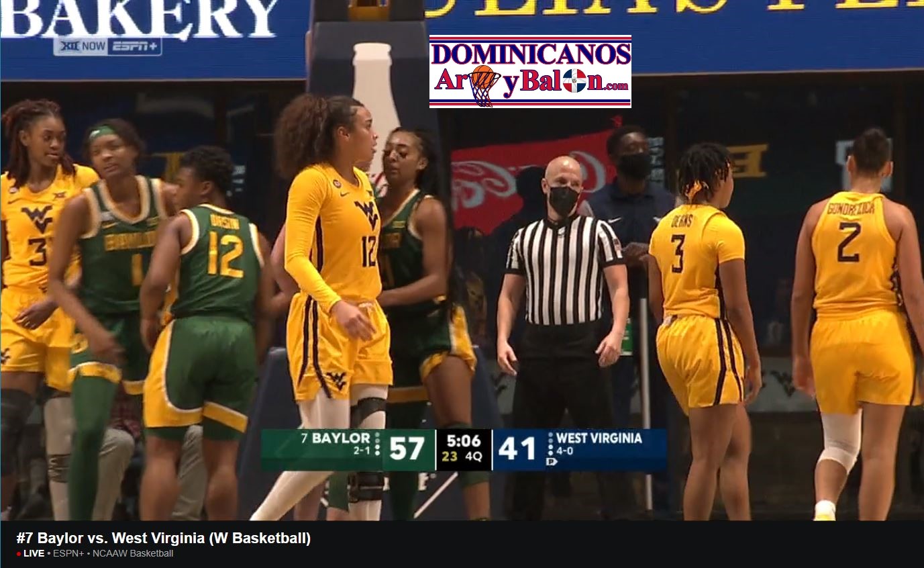
Task: Click the 5:06 game clock
Action: 464,441
